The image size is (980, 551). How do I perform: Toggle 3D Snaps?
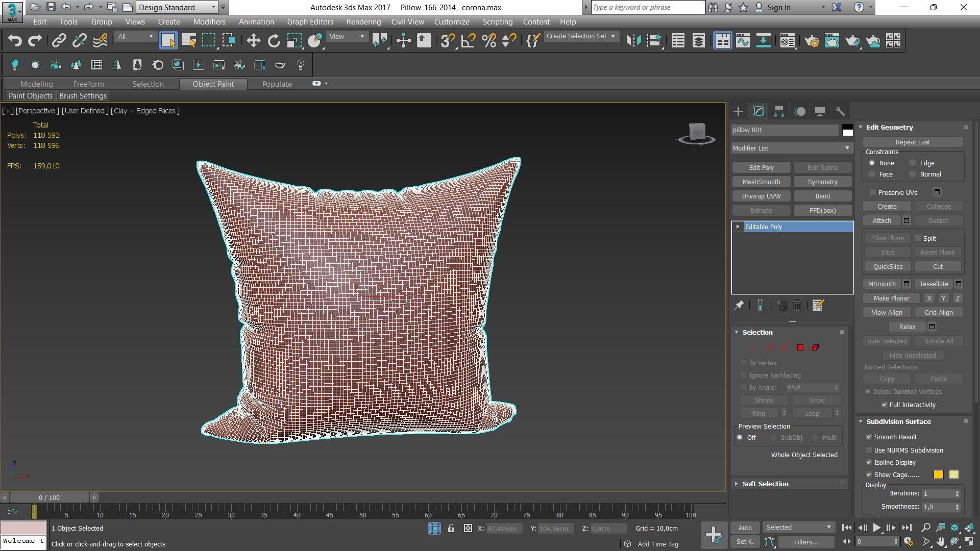448,41
